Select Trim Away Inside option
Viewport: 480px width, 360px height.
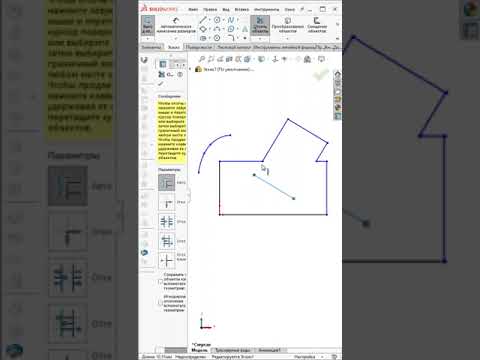(167, 222)
